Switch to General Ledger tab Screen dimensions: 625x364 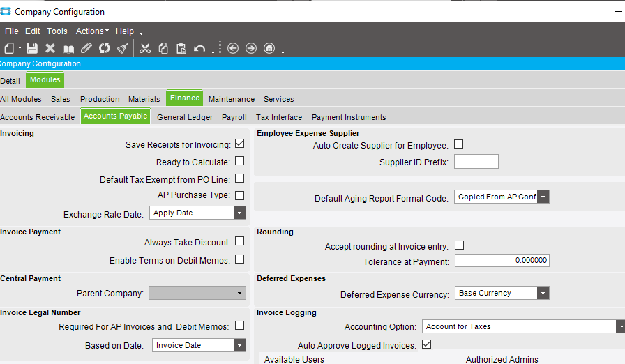[185, 117]
